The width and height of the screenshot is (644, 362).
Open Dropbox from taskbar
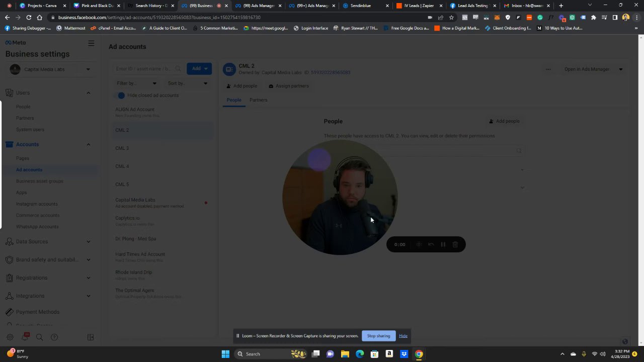(x=404, y=354)
